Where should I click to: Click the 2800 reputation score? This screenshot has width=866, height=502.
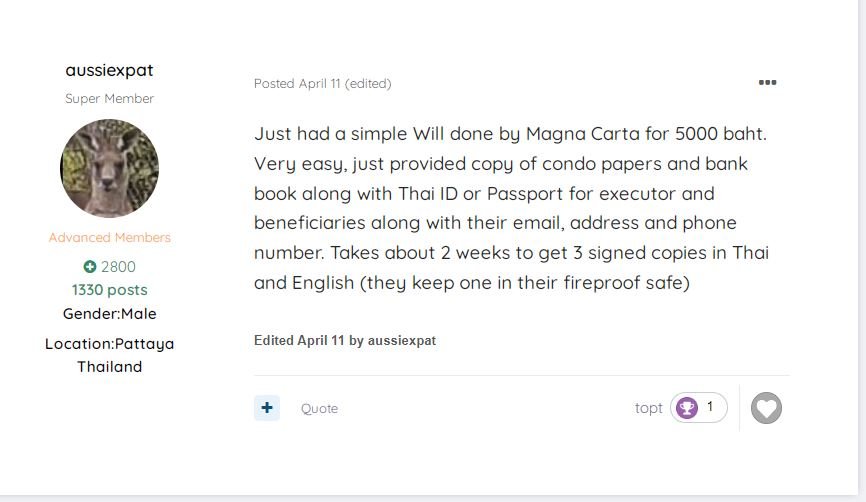coord(118,267)
